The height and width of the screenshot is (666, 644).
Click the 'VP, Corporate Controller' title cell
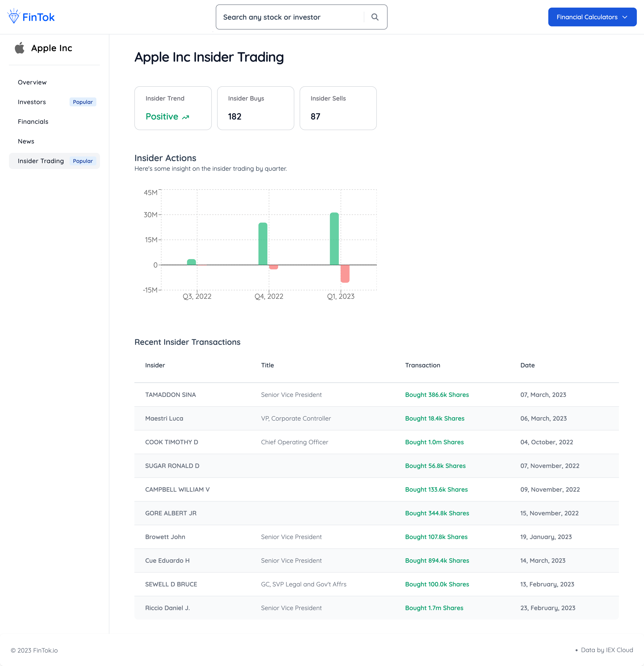[x=296, y=419]
